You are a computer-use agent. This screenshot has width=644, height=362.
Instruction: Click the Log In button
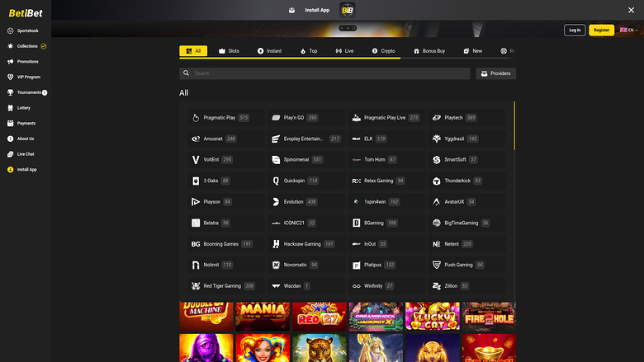pos(575,30)
